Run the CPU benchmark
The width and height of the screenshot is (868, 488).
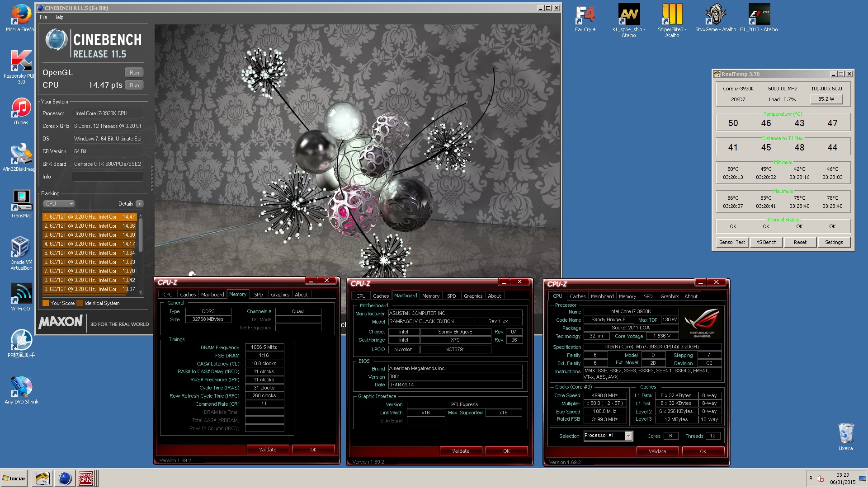tap(134, 85)
